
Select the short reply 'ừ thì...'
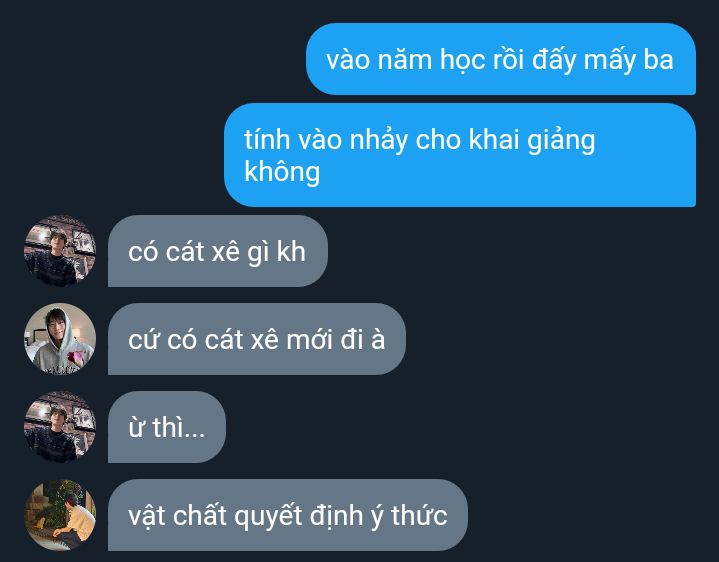click(167, 427)
